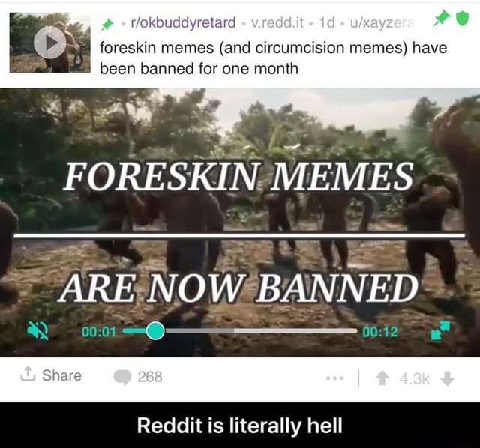Upvote the post with the up arrow
Image resolution: width=480 pixels, height=448 pixels.
[x=382, y=379]
